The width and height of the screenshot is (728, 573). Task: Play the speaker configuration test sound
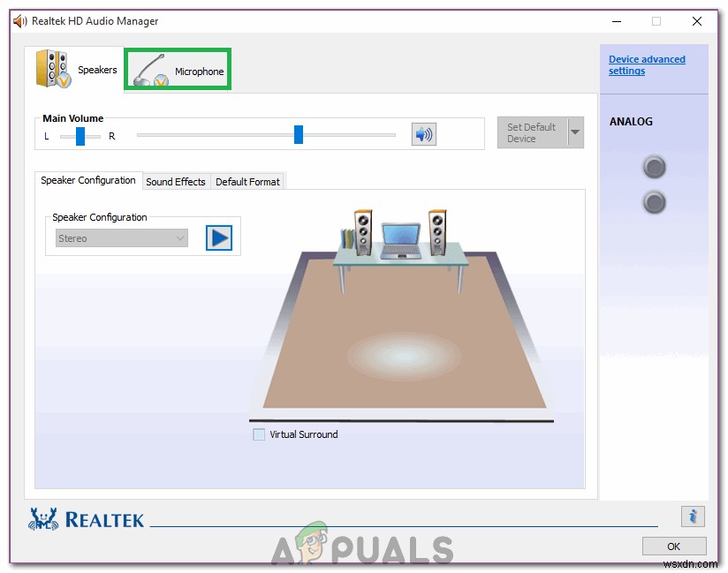pyautogui.click(x=219, y=238)
